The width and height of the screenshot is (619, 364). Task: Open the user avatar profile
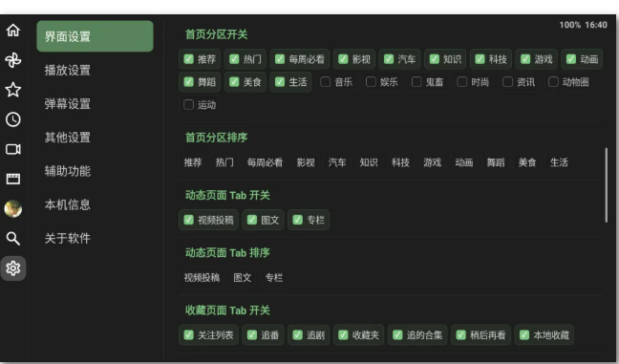(13, 208)
